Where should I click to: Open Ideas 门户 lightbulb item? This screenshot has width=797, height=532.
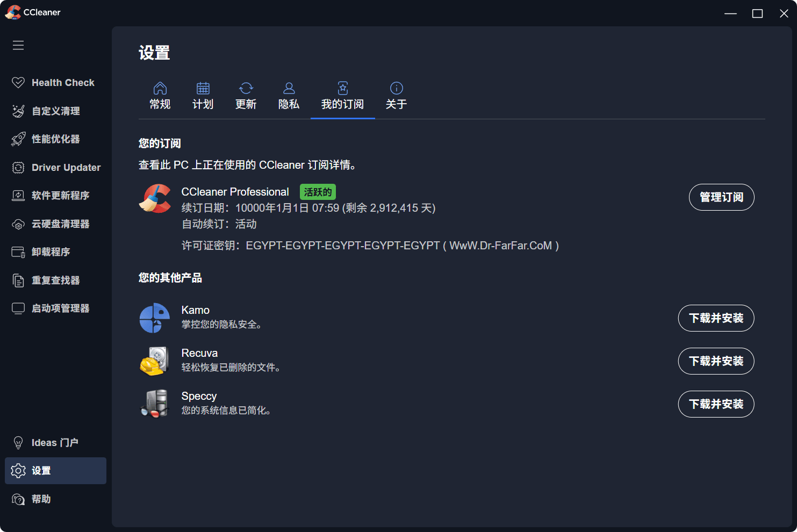55,442
